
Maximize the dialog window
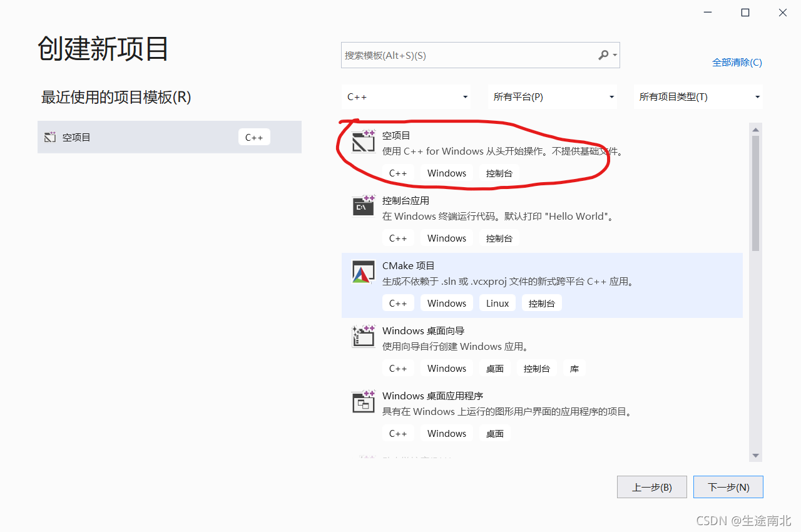[x=745, y=13]
